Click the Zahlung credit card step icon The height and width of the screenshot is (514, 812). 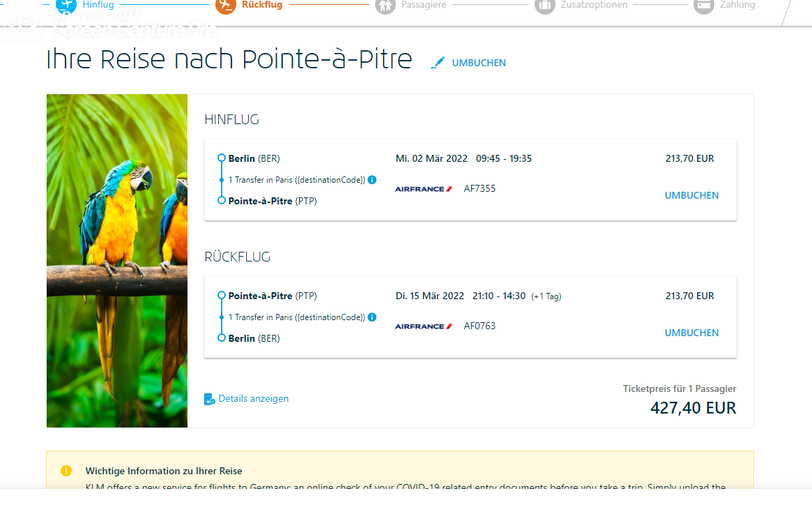(704, 6)
